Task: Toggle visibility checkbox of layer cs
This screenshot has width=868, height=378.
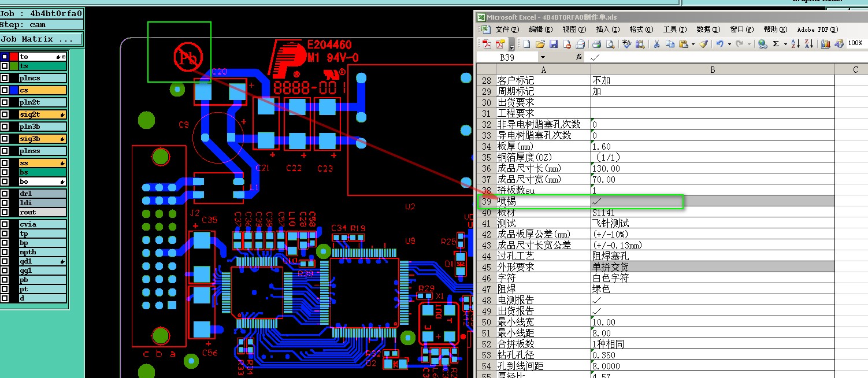Action: (5, 90)
